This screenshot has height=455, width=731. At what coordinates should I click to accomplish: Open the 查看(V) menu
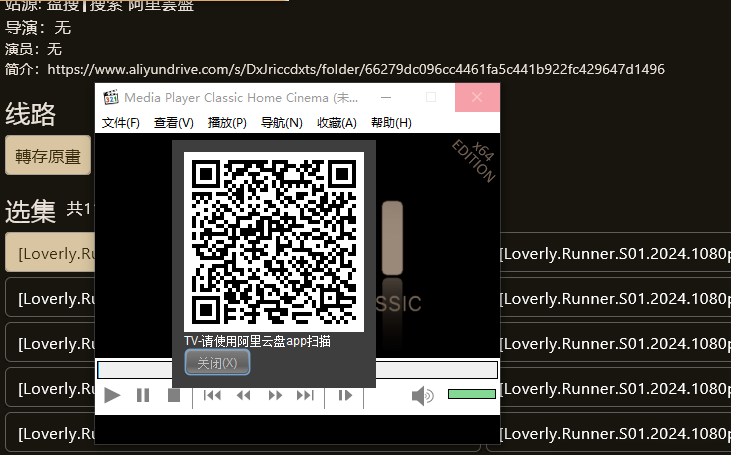(x=174, y=123)
